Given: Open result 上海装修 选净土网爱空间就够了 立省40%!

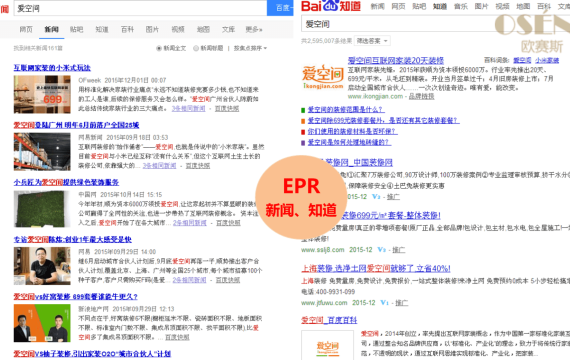Looking at the screenshot, I should tap(376, 269).
